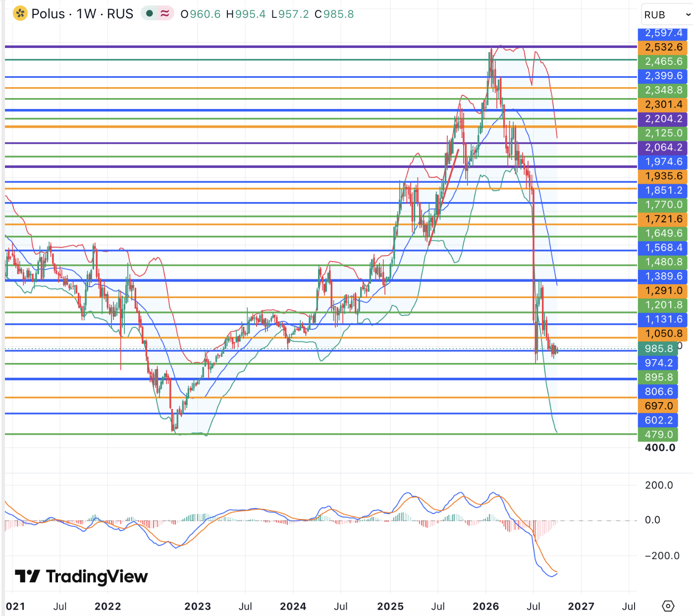Click the Polus · 1W · RUS symbol title
This screenshot has width=693, height=616.
pyautogui.click(x=82, y=14)
